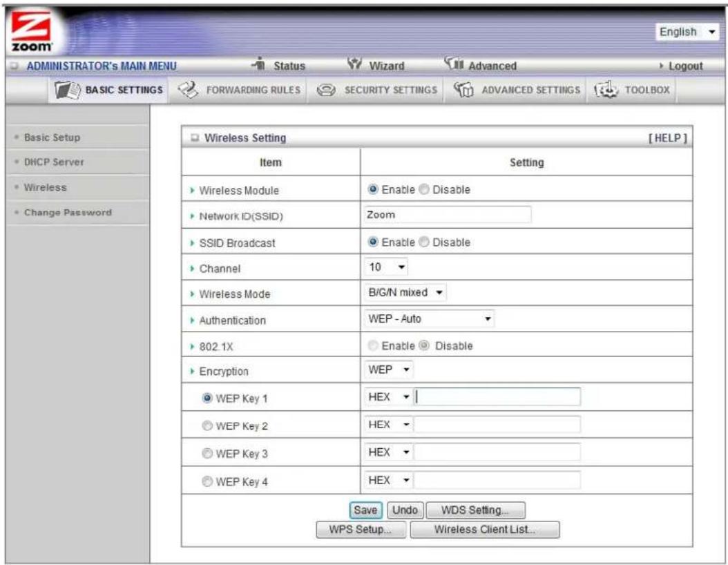This screenshot has width=728, height=565.
Task: Open the HELP link
Action: (x=668, y=138)
